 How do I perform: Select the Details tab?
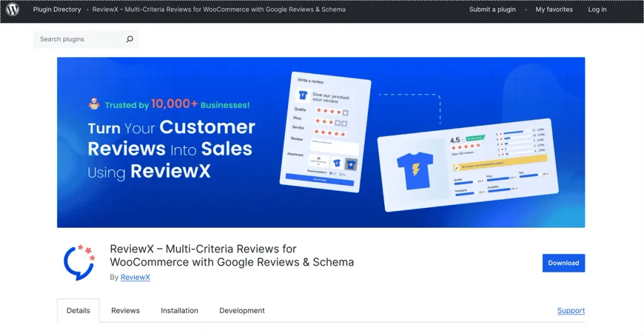coord(78,310)
